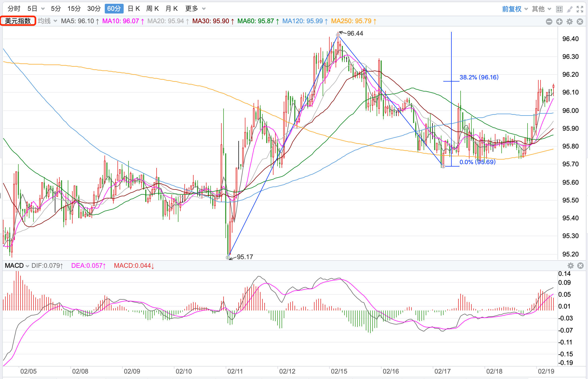
Task: Close the MACD indicator panel
Action: [580, 266]
